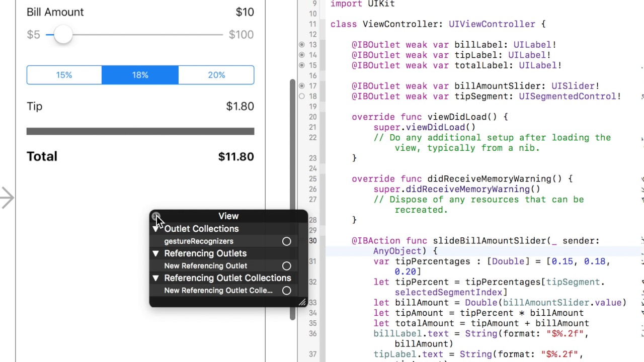This screenshot has height=362, width=644.
Task: Select the $10 bill value label
Action: pos(245,12)
